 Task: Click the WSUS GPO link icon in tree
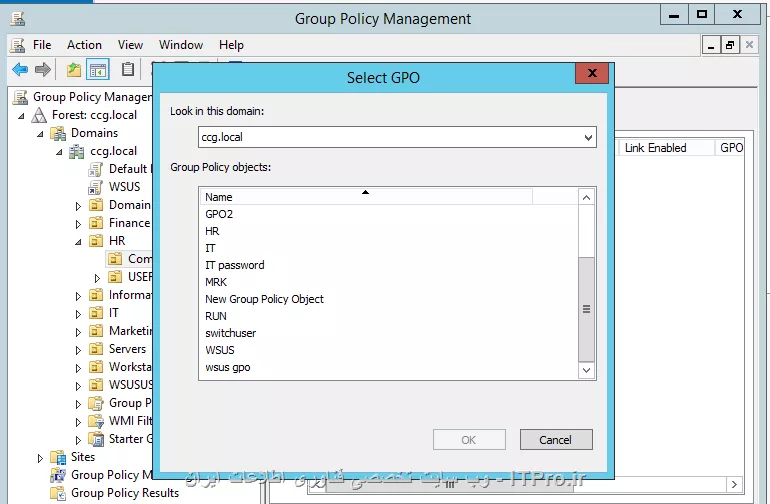[95, 187]
